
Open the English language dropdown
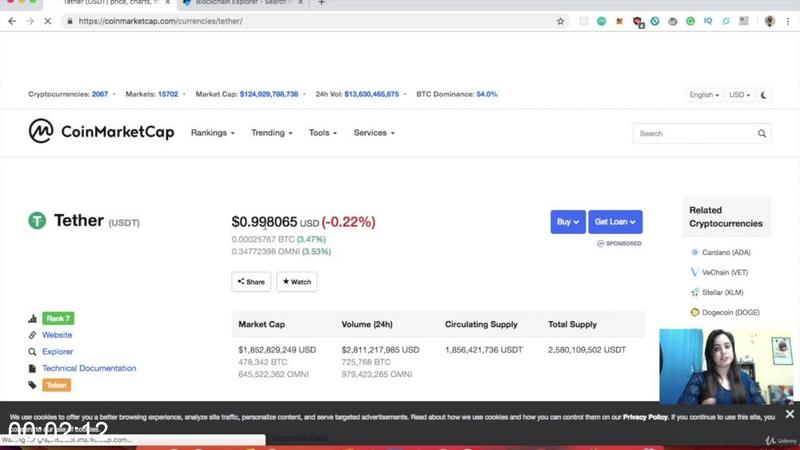(x=704, y=95)
